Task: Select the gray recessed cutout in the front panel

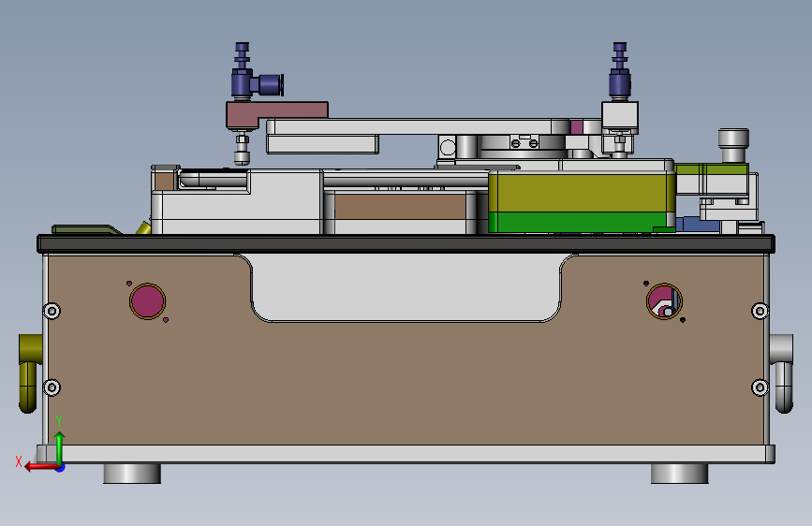Action: pyautogui.click(x=406, y=288)
